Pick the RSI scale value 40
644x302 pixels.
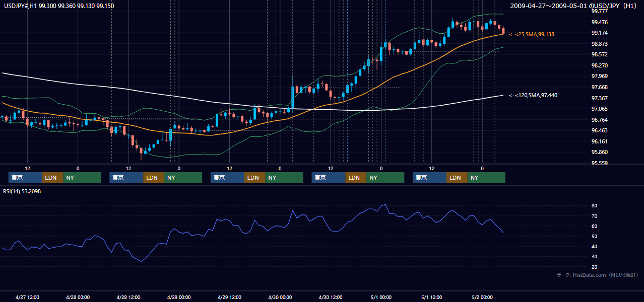(x=595, y=246)
